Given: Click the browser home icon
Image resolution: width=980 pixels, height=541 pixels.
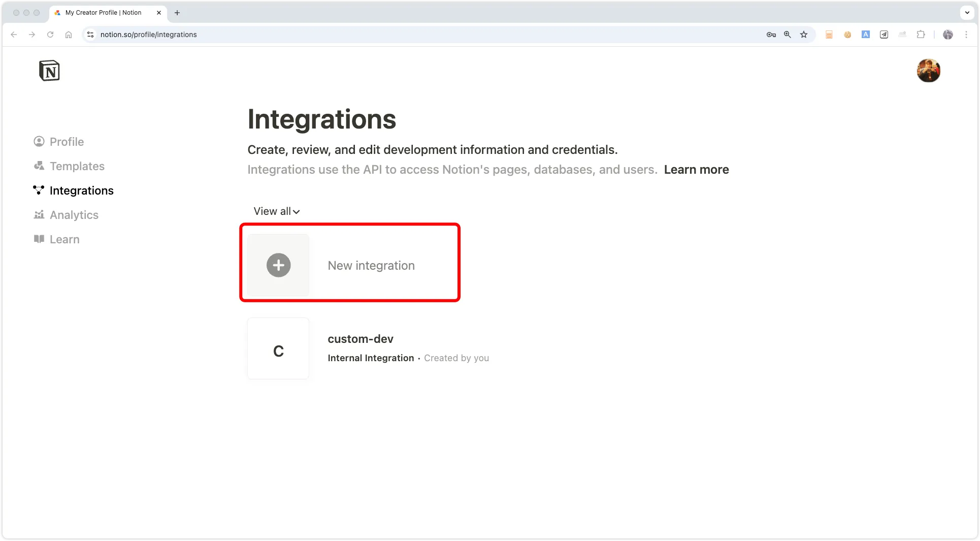Looking at the screenshot, I should [x=69, y=35].
